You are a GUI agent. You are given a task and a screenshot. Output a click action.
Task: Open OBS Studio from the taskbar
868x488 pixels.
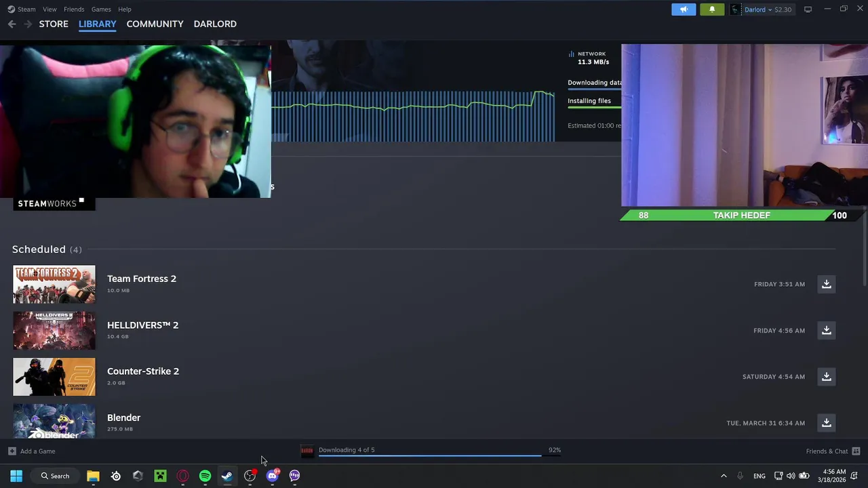[250, 476]
